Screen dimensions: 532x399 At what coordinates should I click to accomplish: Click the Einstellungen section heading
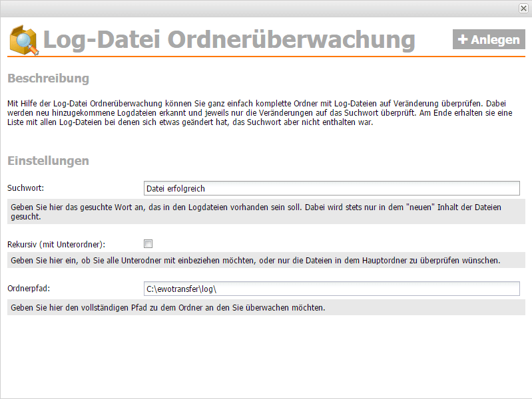point(48,161)
